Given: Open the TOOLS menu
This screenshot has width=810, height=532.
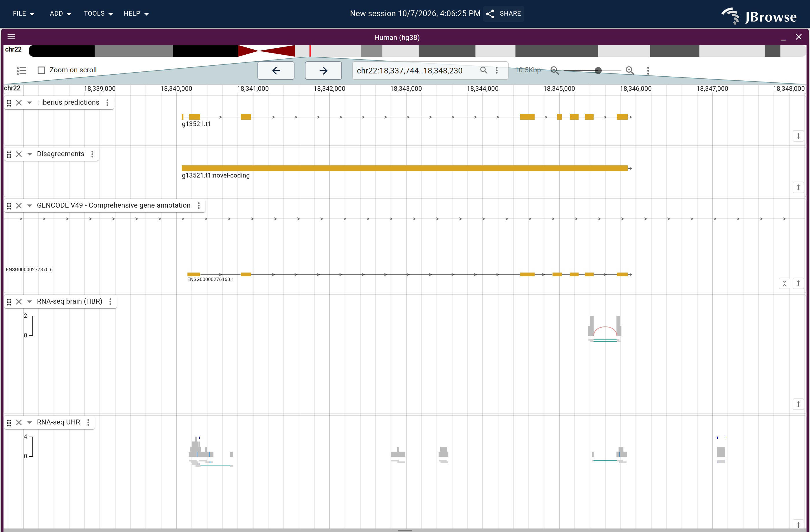Looking at the screenshot, I should [x=98, y=14].
